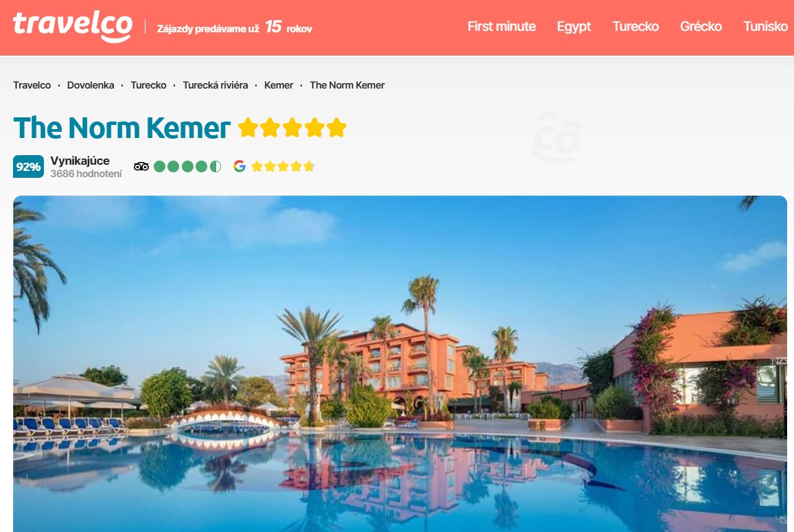
Task: Select Grécko in the top navigation
Action: (x=701, y=26)
